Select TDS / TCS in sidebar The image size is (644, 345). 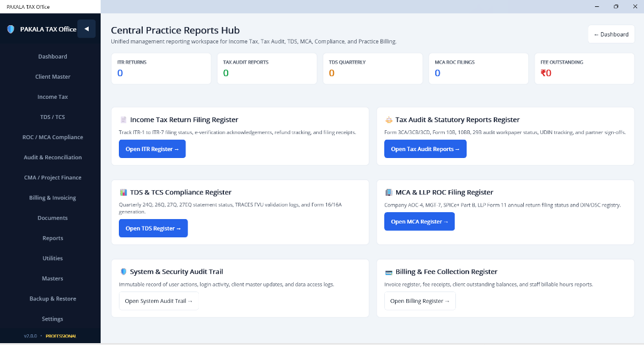(53, 116)
